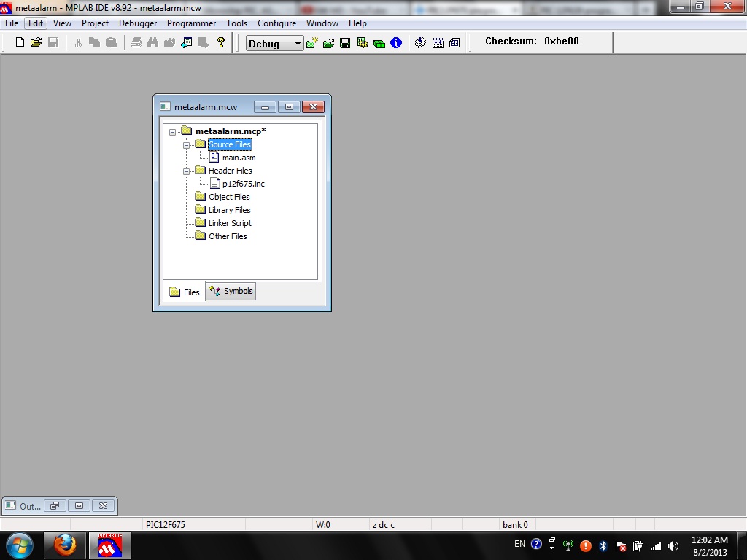Open the File menu

click(x=12, y=23)
